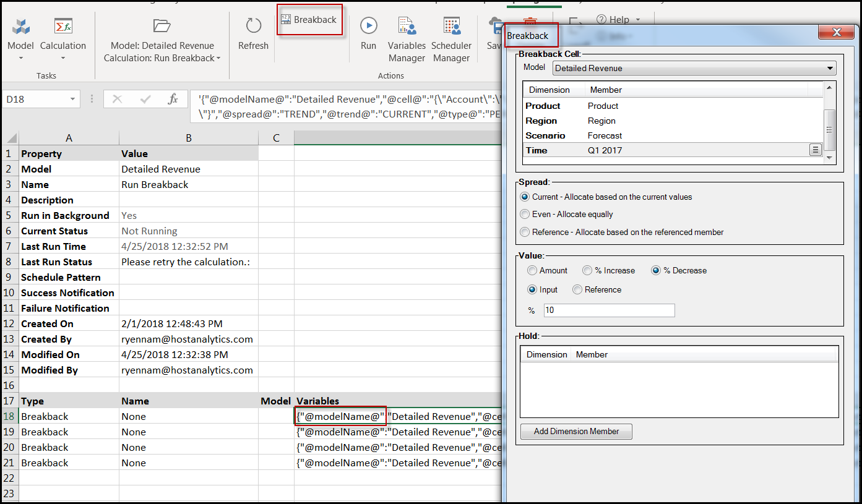Screen dimensions: 862x504
Task: Click Created By ryennam@hostanalytics.com cell
Action: pos(189,339)
